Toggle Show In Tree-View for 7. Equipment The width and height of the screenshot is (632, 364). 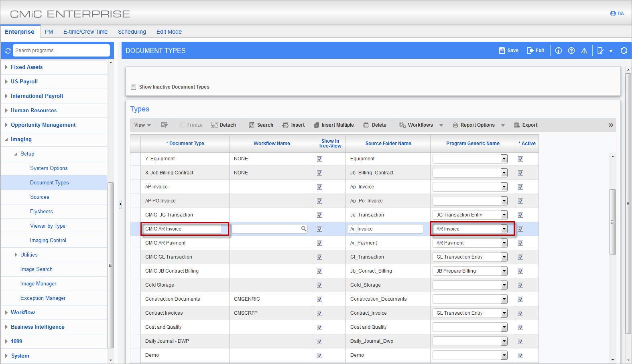(320, 159)
